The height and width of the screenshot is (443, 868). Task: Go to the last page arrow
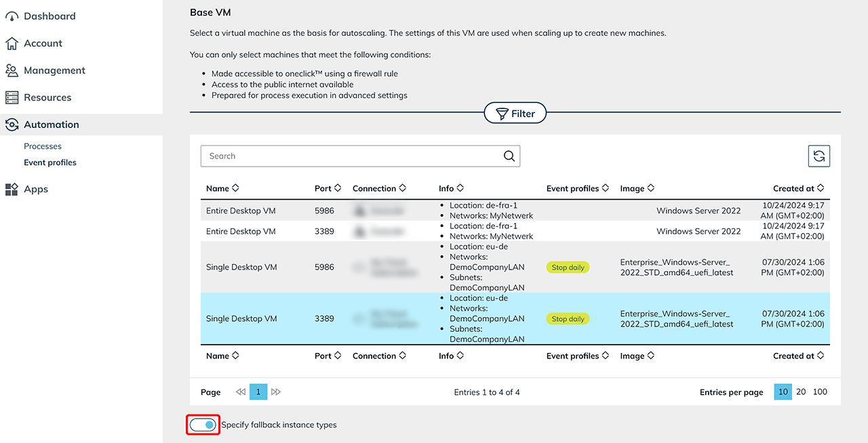tap(276, 392)
